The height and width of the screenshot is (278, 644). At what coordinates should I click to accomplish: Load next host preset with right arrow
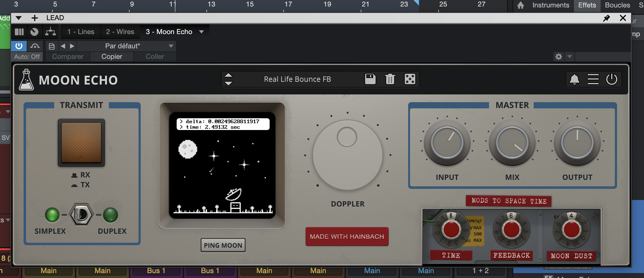[72, 46]
